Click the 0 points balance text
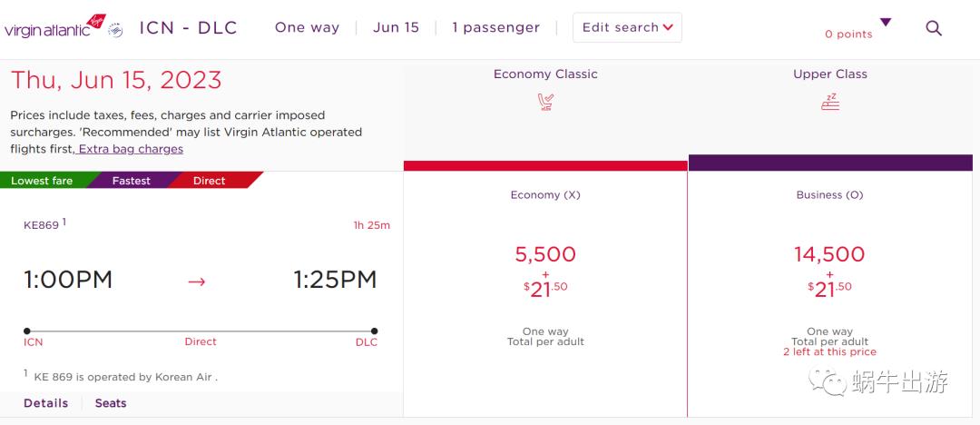 pos(848,35)
